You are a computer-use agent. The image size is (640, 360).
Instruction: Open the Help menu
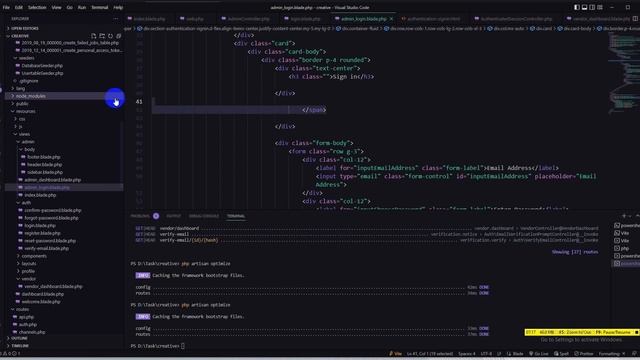tap(118, 7)
